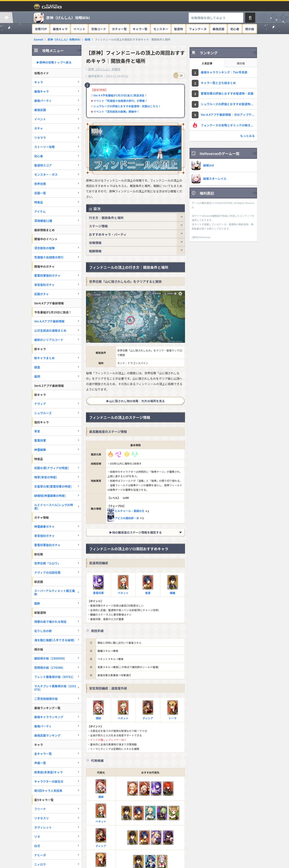Open the 香菱 character icon in 高速周回編成
Image resolution: width=289 pixels, height=868 pixels.
(148, 582)
